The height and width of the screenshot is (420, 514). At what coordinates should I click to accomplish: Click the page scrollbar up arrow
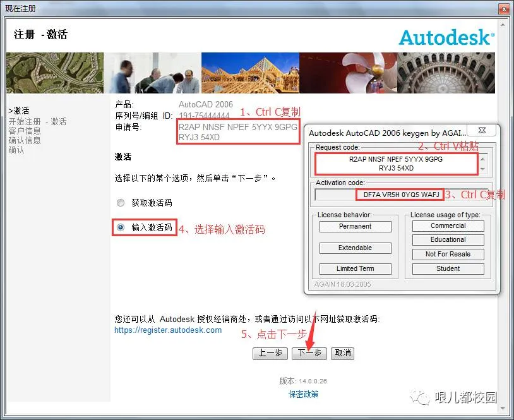pos(503,25)
